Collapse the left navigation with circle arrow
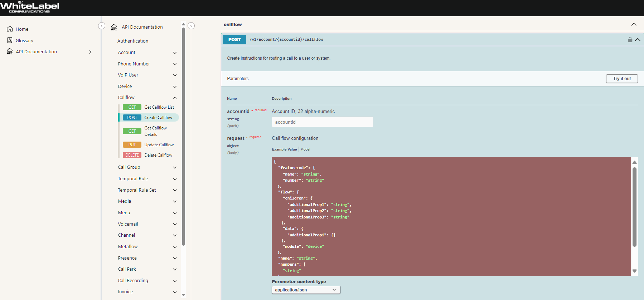 pos(102,26)
